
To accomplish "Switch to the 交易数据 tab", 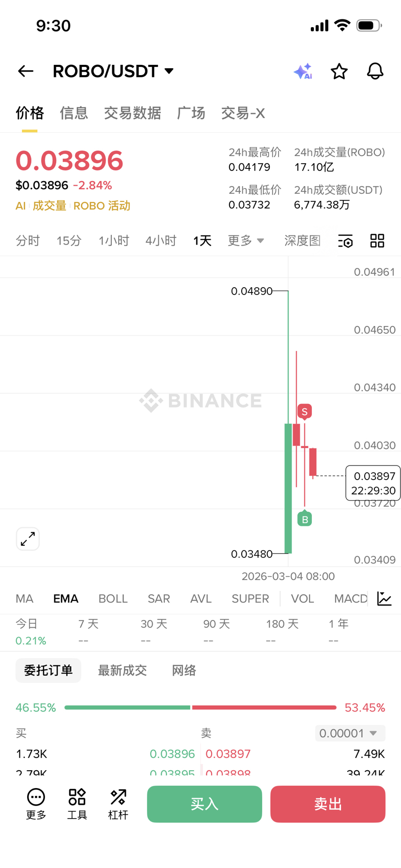I will (x=132, y=113).
